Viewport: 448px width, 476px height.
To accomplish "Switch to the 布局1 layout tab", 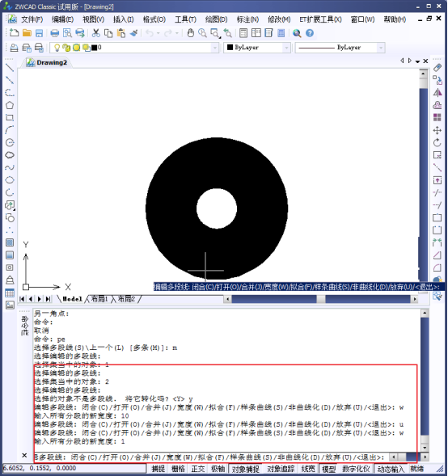I will pos(99,299).
